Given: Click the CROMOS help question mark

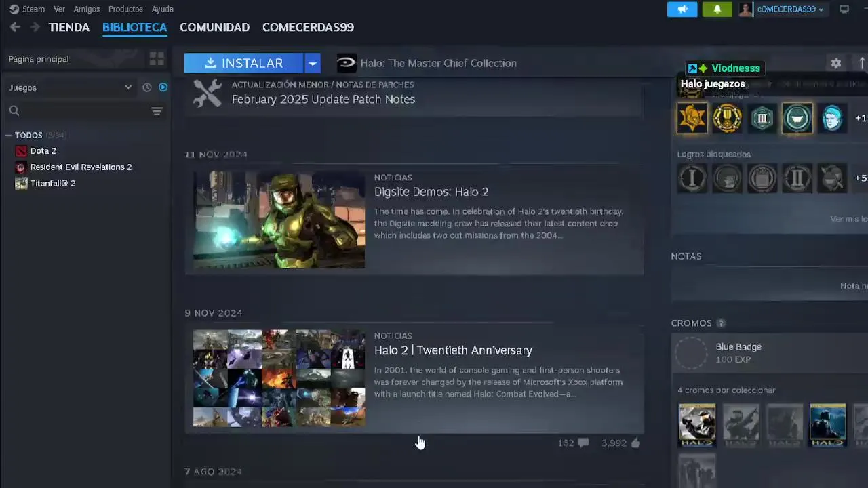Looking at the screenshot, I should [x=721, y=323].
